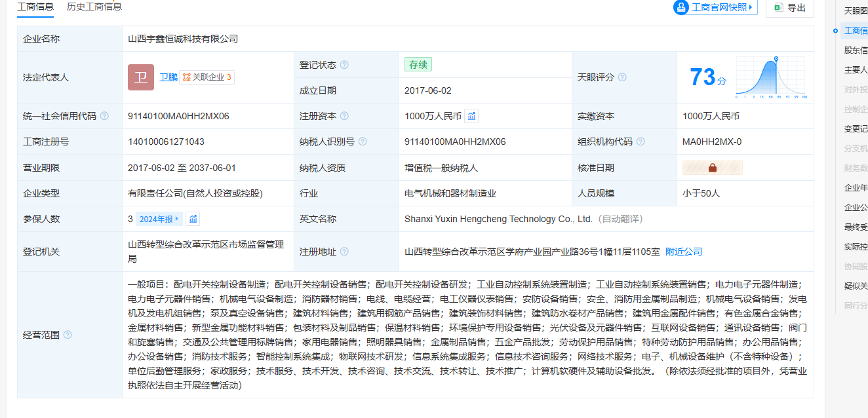Click the lock icon in 核准日期
Image resolution: width=868 pixels, height=418 pixels.
(x=713, y=168)
